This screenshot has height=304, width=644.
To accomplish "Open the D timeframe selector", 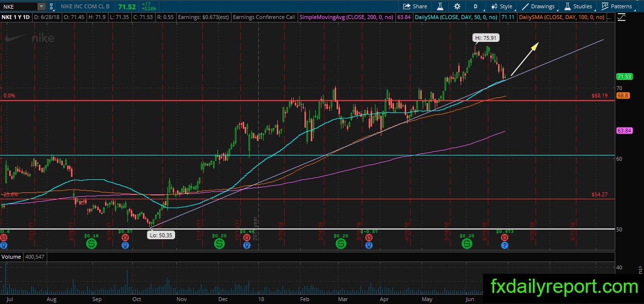I will pyautogui.click(x=475, y=6).
